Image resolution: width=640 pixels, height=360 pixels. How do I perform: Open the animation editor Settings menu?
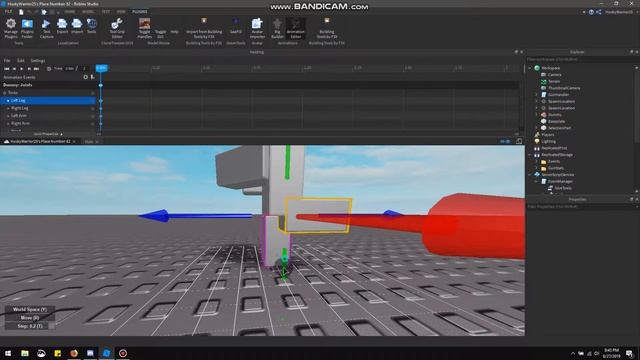click(x=38, y=60)
